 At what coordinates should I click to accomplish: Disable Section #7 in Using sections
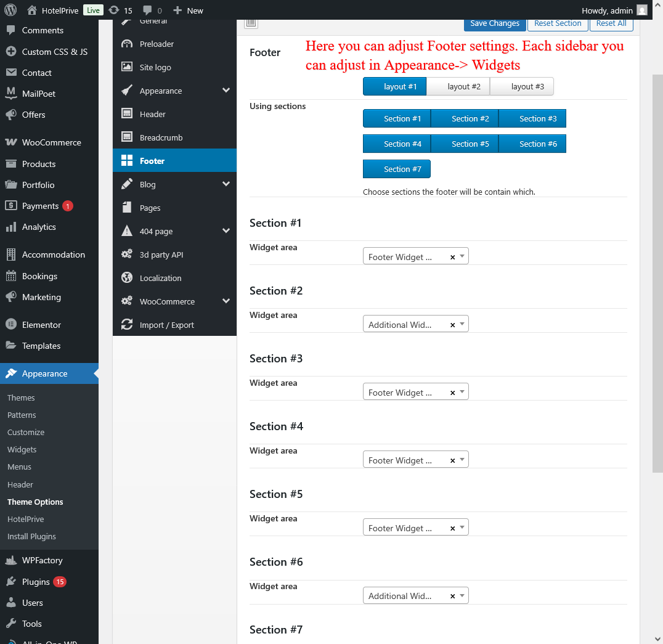[x=396, y=169]
